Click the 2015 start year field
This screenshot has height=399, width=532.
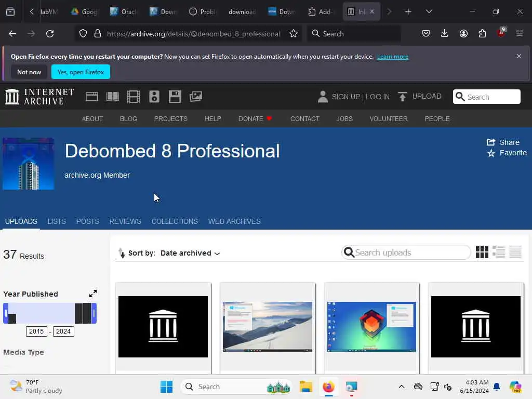(x=36, y=331)
